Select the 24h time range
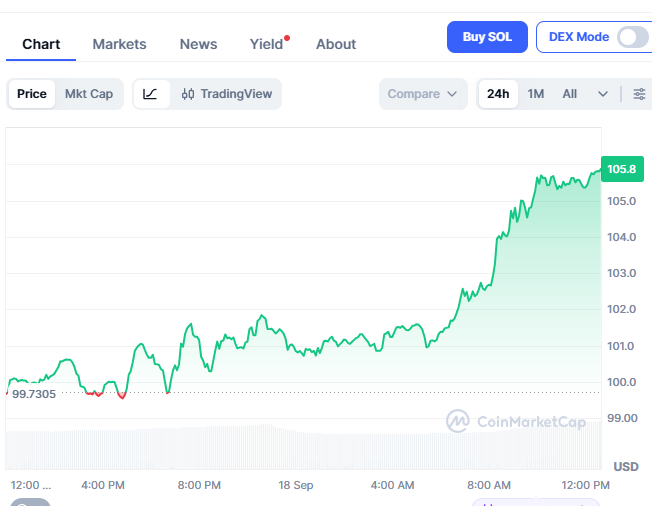 pyautogui.click(x=498, y=94)
